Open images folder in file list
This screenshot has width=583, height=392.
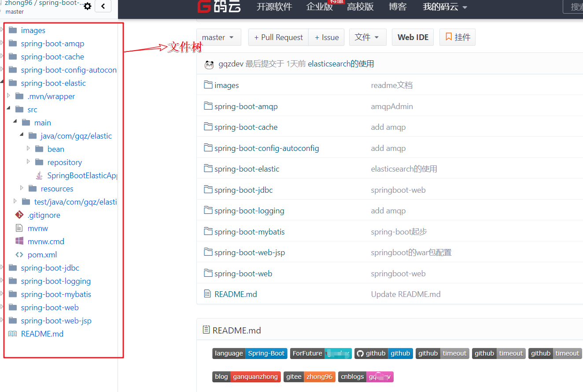(x=226, y=85)
